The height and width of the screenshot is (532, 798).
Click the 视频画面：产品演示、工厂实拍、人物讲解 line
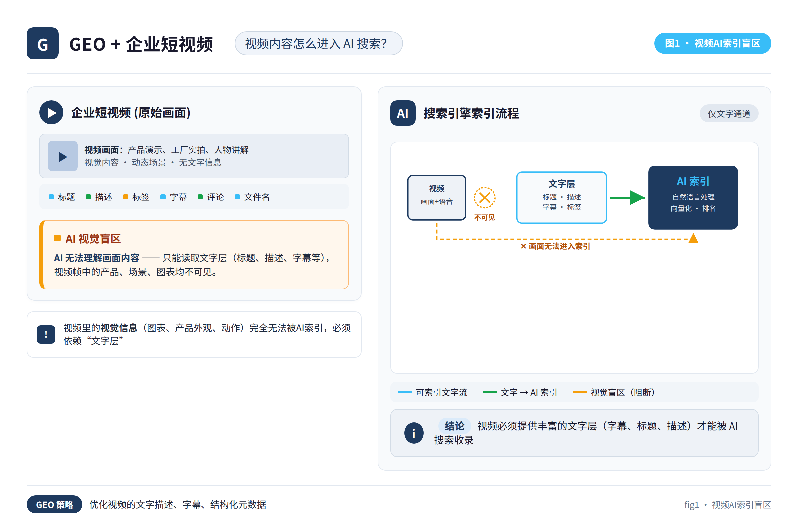click(x=167, y=150)
